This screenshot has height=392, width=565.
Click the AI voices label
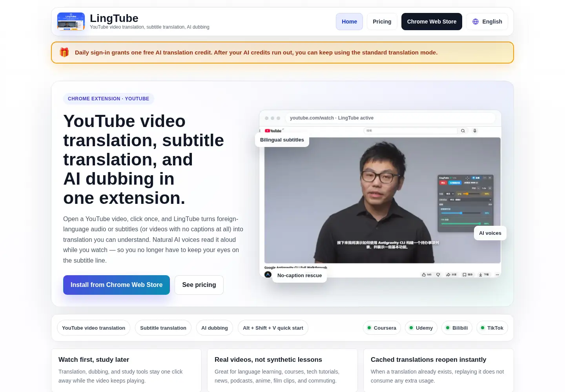point(490,233)
